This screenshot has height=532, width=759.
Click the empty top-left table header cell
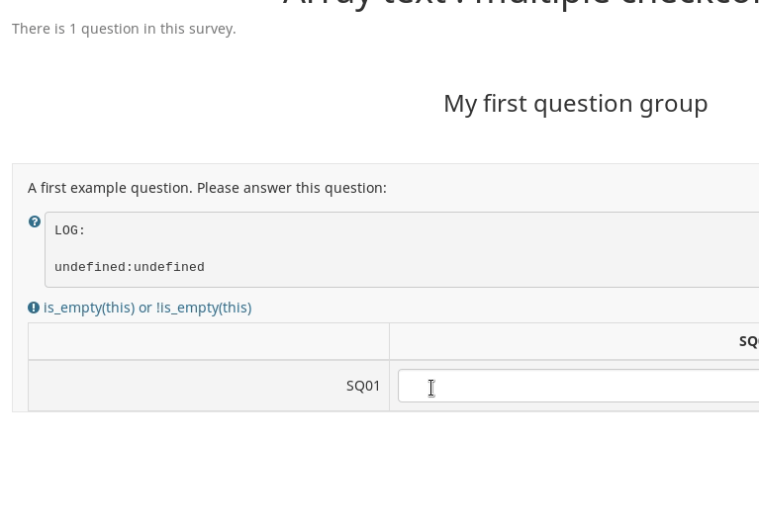coord(208,341)
